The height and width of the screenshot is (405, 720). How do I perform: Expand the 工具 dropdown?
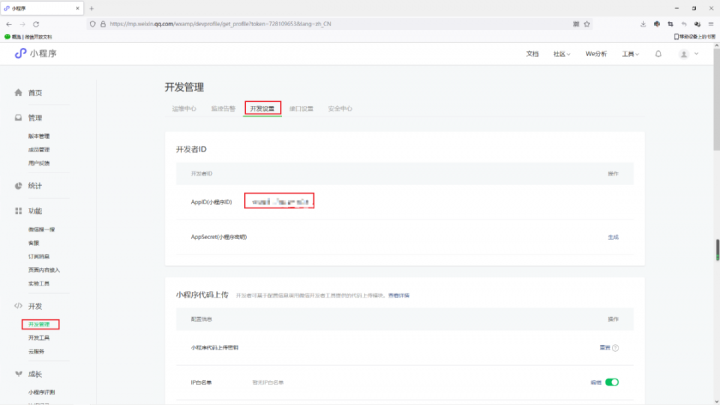pyautogui.click(x=630, y=54)
